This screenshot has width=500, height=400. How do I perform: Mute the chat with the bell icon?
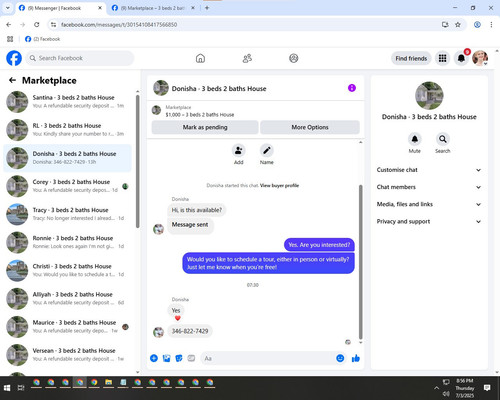tap(415, 139)
